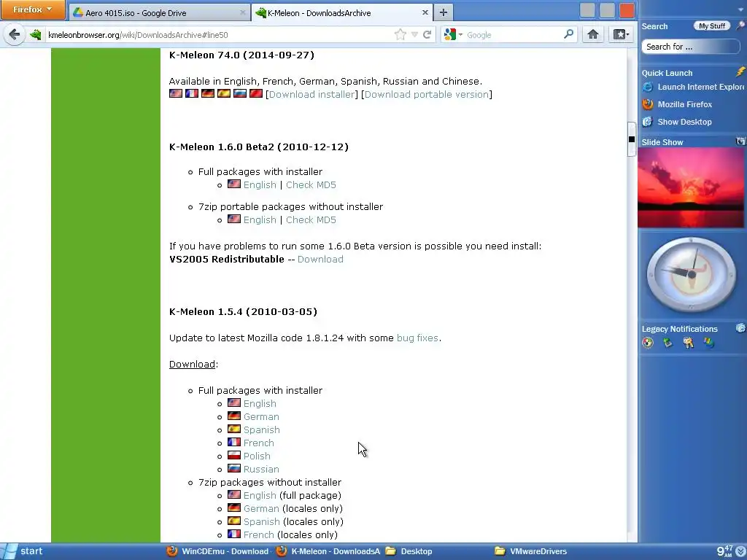Click the address bar URL field

[219, 35]
